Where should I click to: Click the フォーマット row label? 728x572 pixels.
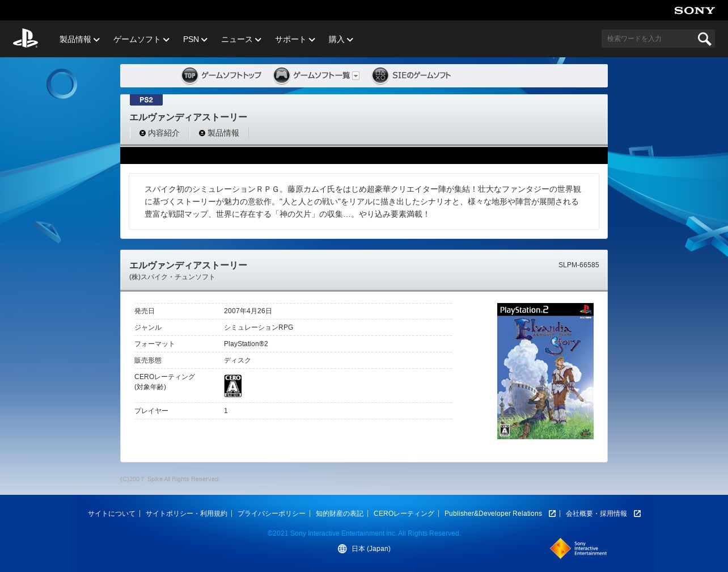click(155, 344)
